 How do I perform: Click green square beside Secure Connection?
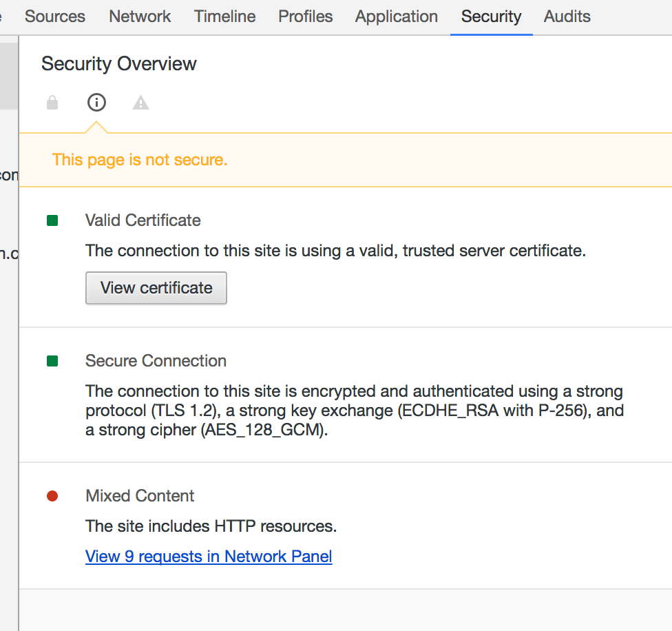(x=52, y=361)
